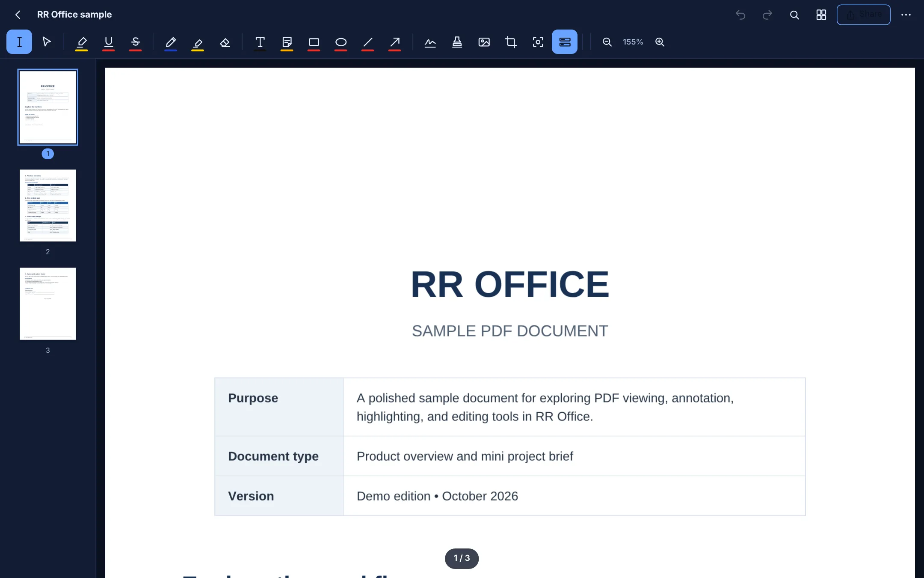The height and width of the screenshot is (578, 924).
Task: Add a text box with the T tool
Action: coord(260,42)
